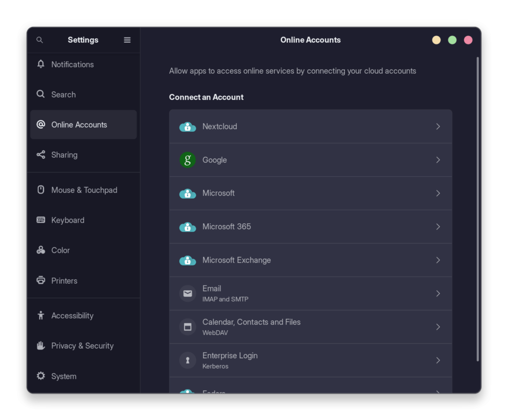Click the Notifications bell icon
Viewport: 508px width, 420px height.
(41, 64)
